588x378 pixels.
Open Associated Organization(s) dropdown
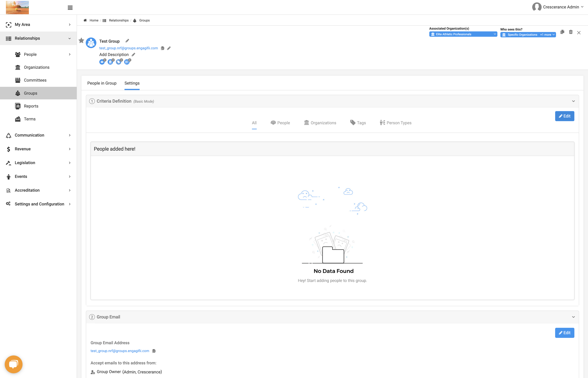point(463,34)
